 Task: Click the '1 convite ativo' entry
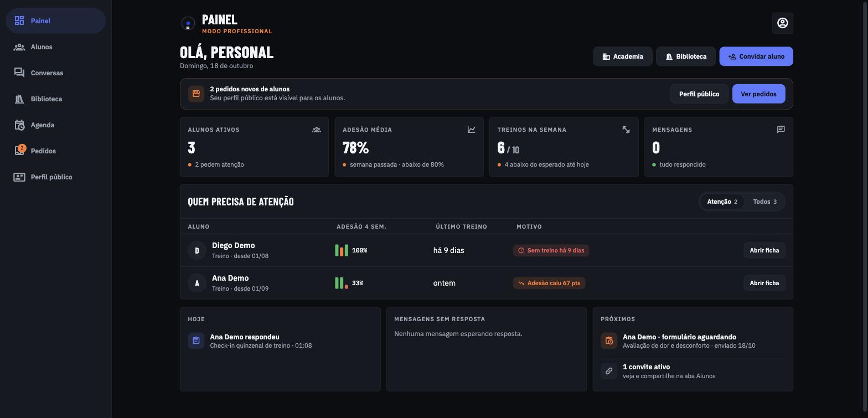pyautogui.click(x=693, y=371)
